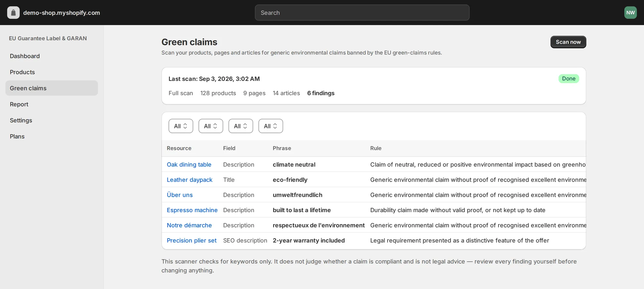Open the Espresso machine link
Screen dimensions: 644x289
click(x=192, y=210)
